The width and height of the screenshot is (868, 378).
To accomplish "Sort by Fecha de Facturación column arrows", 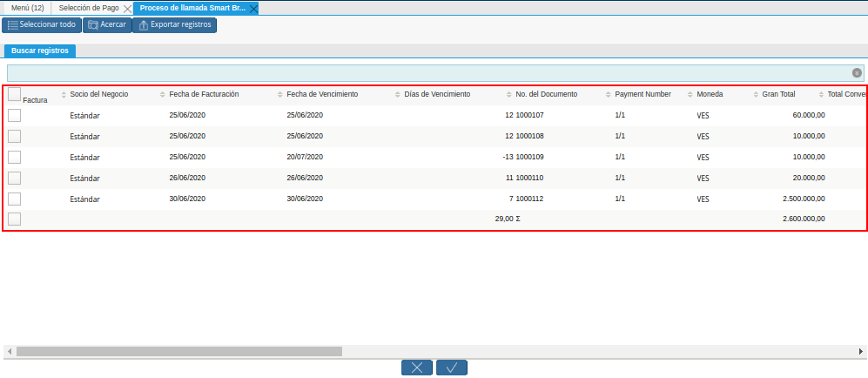I will pyautogui.click(x=162, y=95).
